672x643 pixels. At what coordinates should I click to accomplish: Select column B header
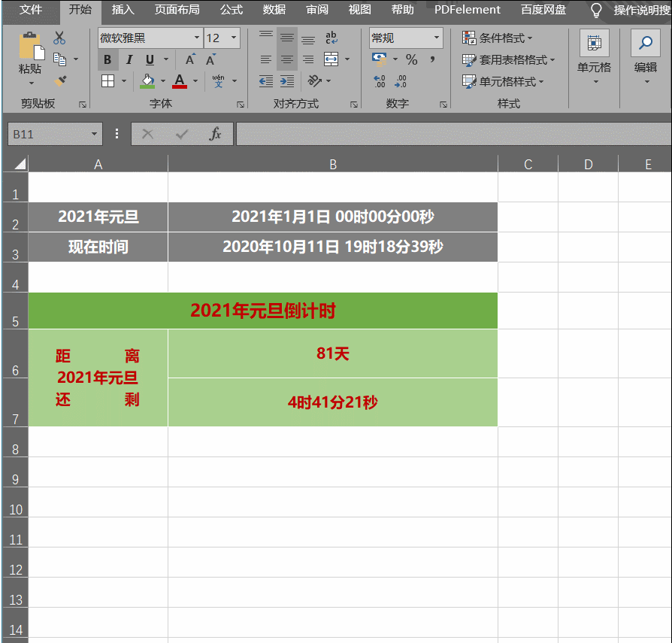point(333,164)
